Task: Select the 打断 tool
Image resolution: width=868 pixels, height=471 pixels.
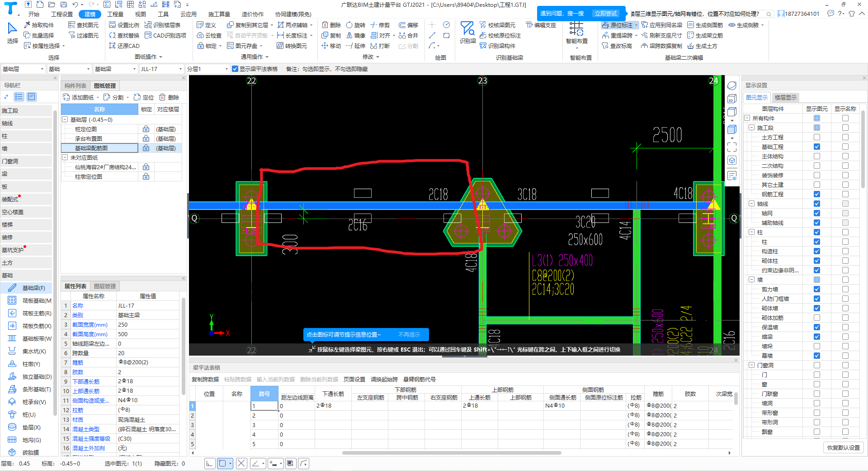Action: coord(380,46)
